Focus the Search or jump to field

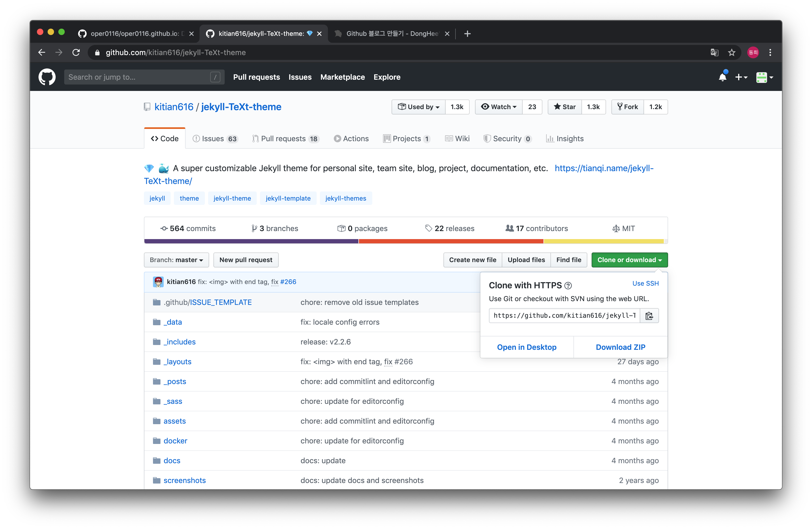point(144,77)
